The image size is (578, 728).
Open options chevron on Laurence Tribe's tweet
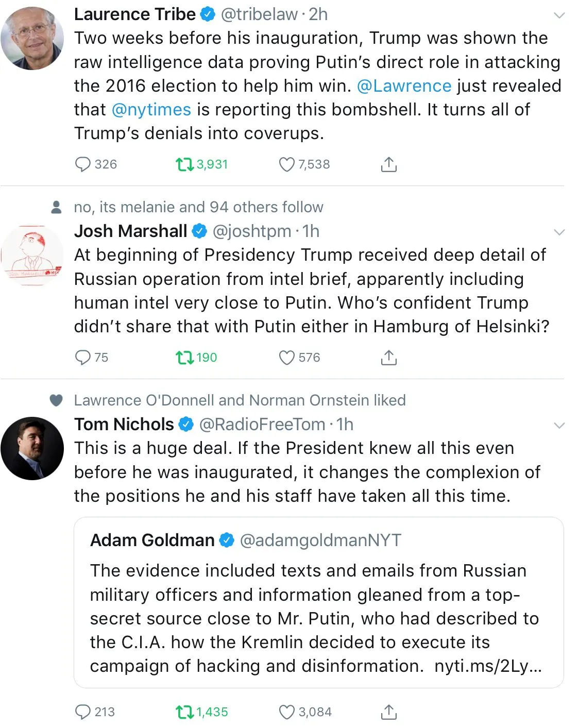coord(559,15)
